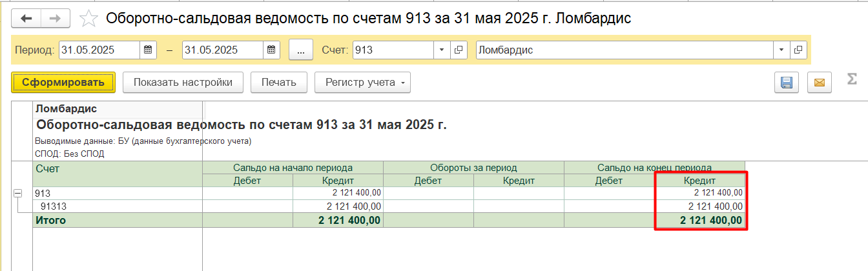Expand the Ломбардис organization dropdown
This screenshot has height=271, width=868.
pos(782,50)
